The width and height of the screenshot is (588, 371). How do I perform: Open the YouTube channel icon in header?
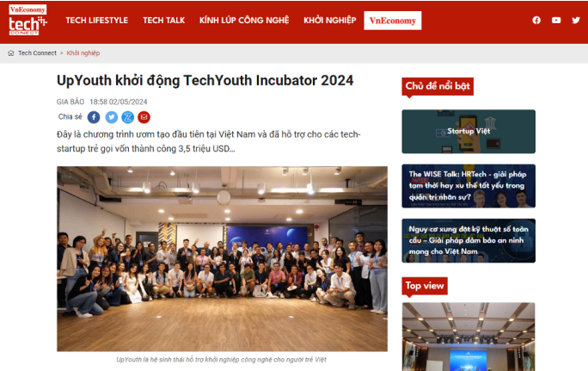click(556, 21)
